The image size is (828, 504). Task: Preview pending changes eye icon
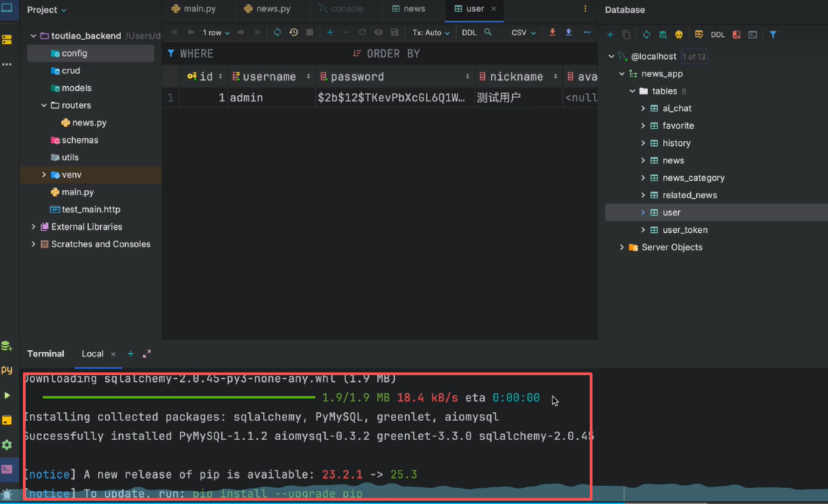(379, 32)
